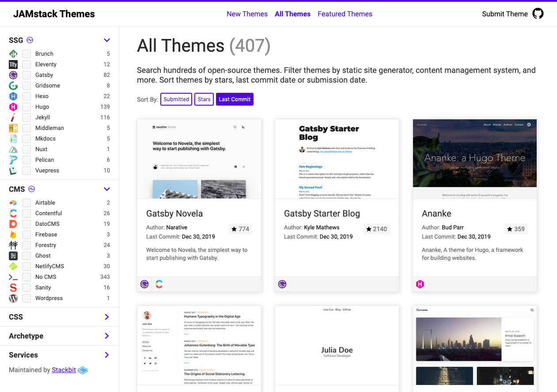Open the Submit Theme link
The height and width of the screenshot is (392, 557).
click(504, 14)
